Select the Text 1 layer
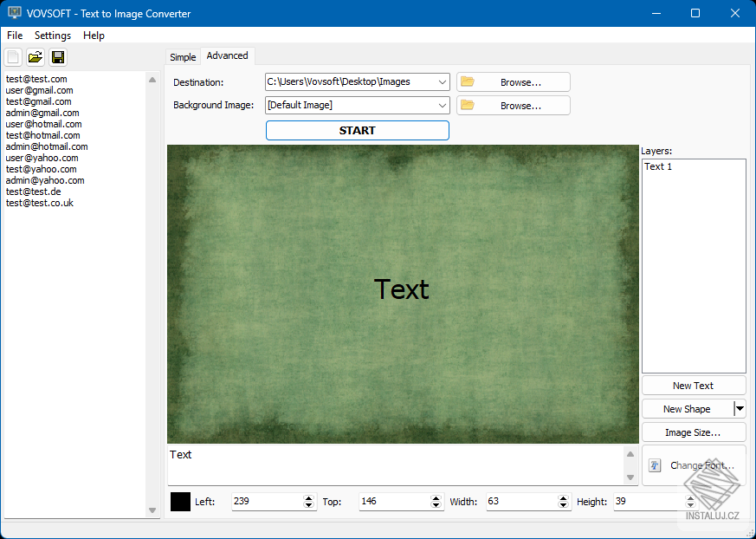The width and height of the screenshot is (756, 539). [658, 166]
